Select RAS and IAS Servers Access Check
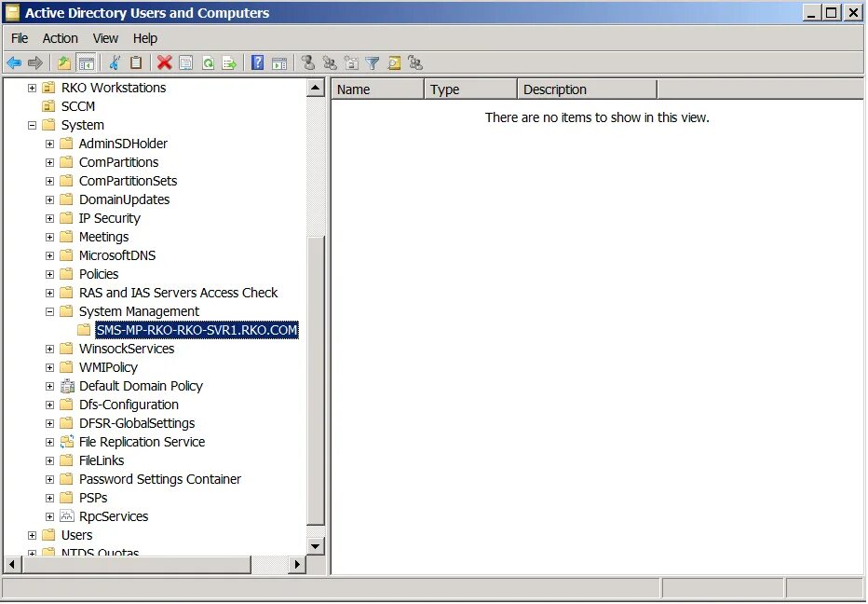The width and height of the screenshot is (868, 604). click(178, 293)
